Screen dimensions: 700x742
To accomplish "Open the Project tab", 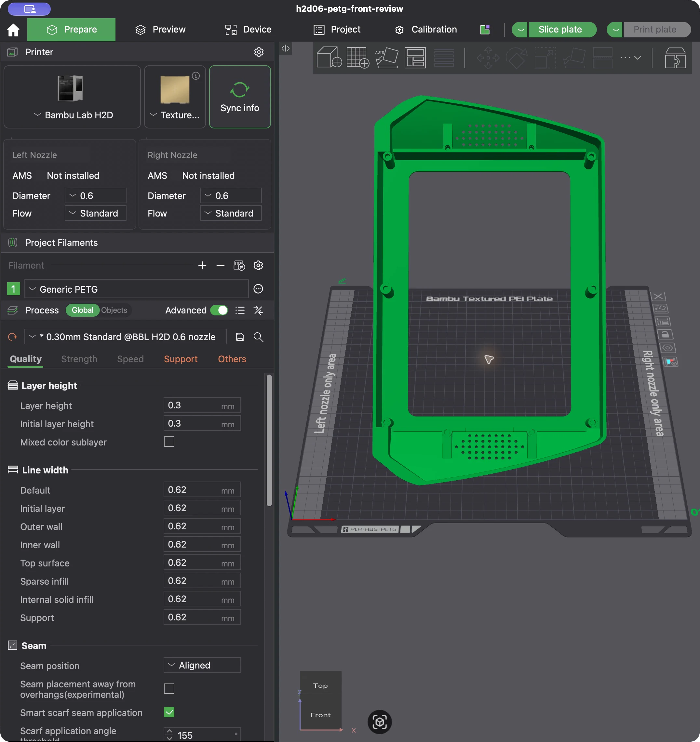I will [x=337, y=30].
